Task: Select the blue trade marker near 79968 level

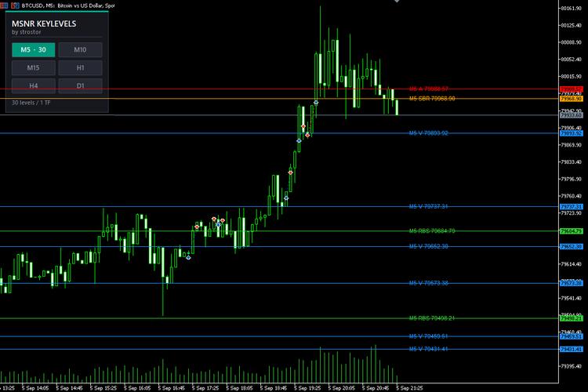Action: coord(316,102)
